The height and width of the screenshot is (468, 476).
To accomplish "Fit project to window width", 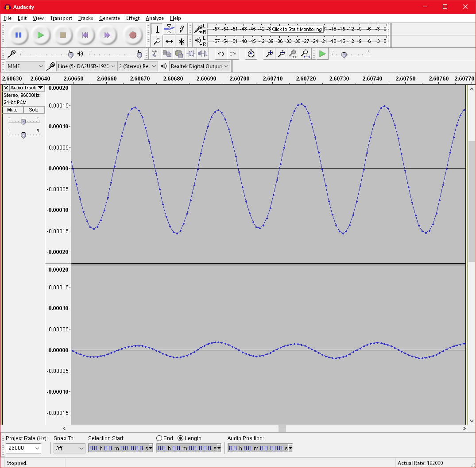I will 306,54.
